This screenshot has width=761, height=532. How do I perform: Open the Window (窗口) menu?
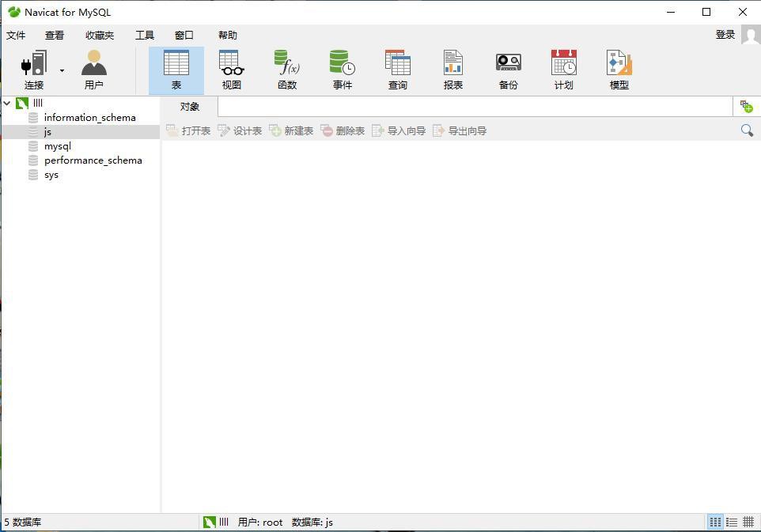point(184,35)
